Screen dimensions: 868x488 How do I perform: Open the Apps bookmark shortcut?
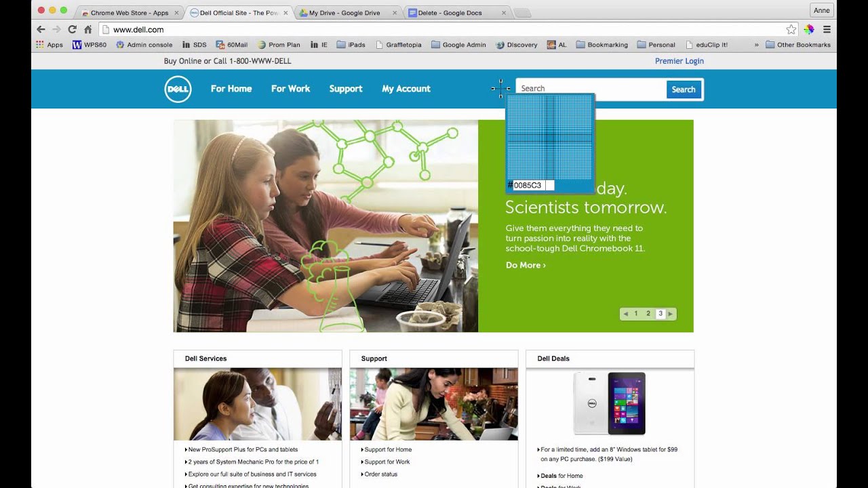coord(50,45)
